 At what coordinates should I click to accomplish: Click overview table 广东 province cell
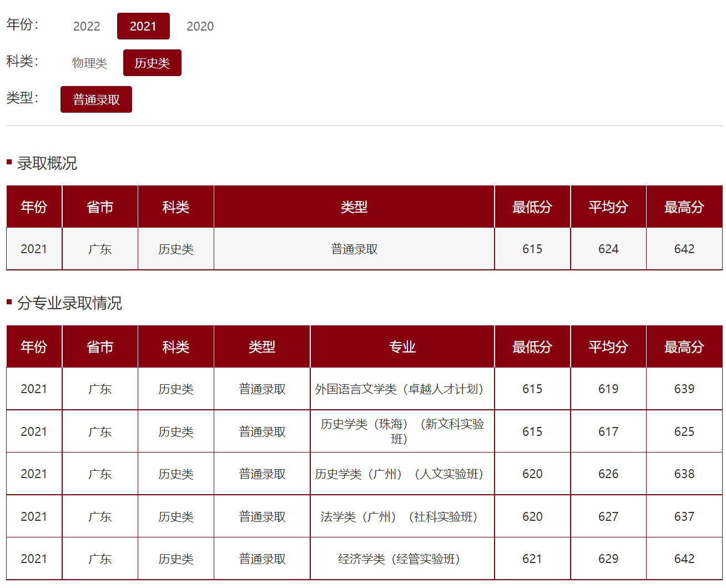point(100,249)
